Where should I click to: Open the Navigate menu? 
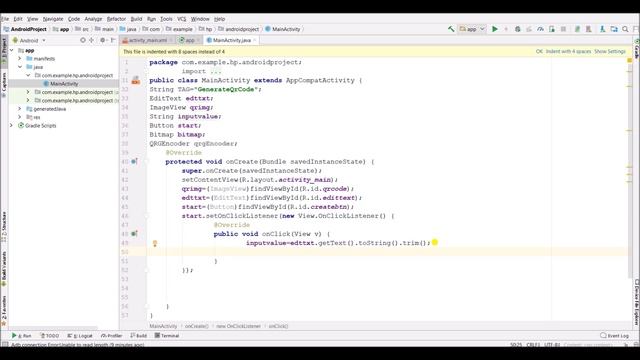point(53,19)
